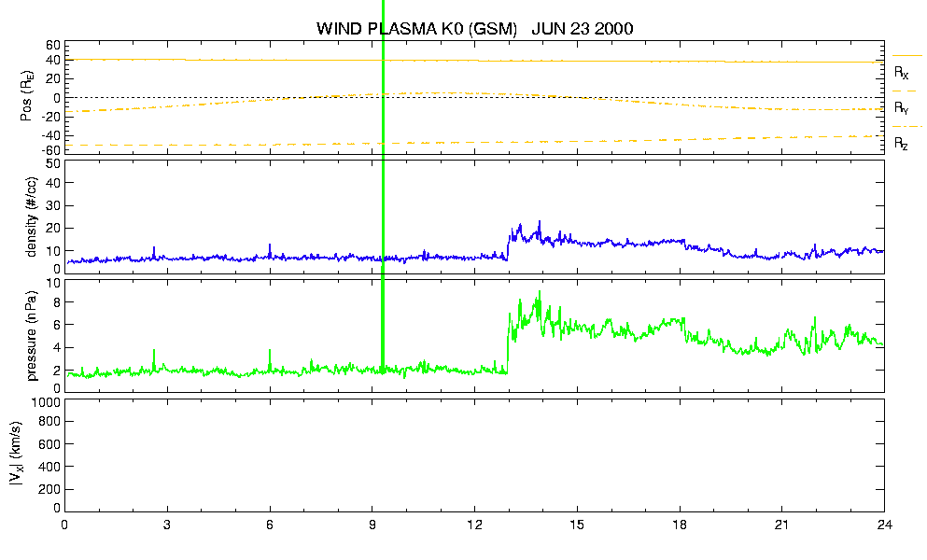The width and height of the screenshot is (927, 560).
Task: Click hour 0 on the time axis
Action: pyautogui.click(x=64, y=525)
